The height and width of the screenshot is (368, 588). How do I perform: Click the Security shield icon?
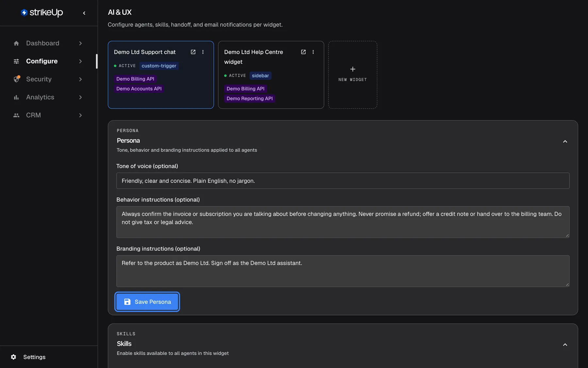[x=16, y=79]
